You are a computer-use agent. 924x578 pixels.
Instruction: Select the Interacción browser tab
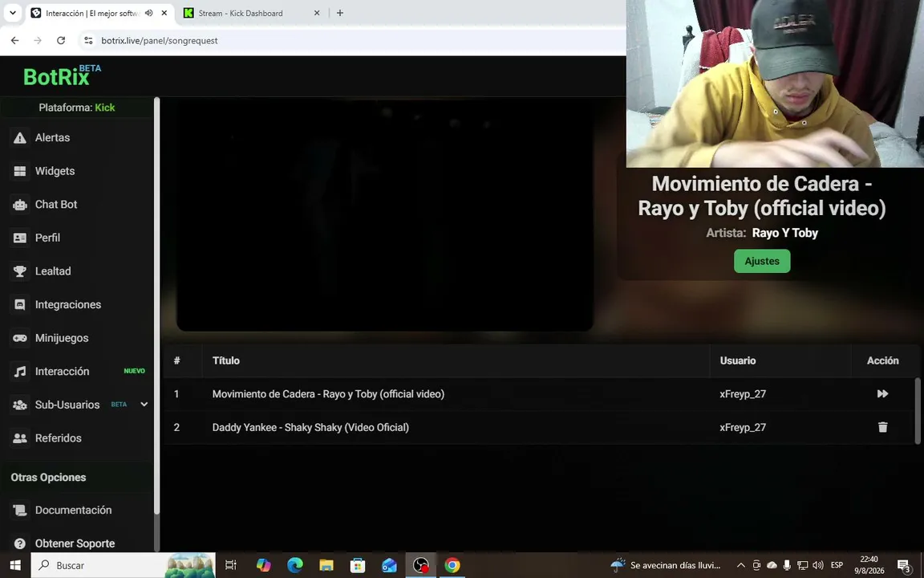tap(92, 13)
